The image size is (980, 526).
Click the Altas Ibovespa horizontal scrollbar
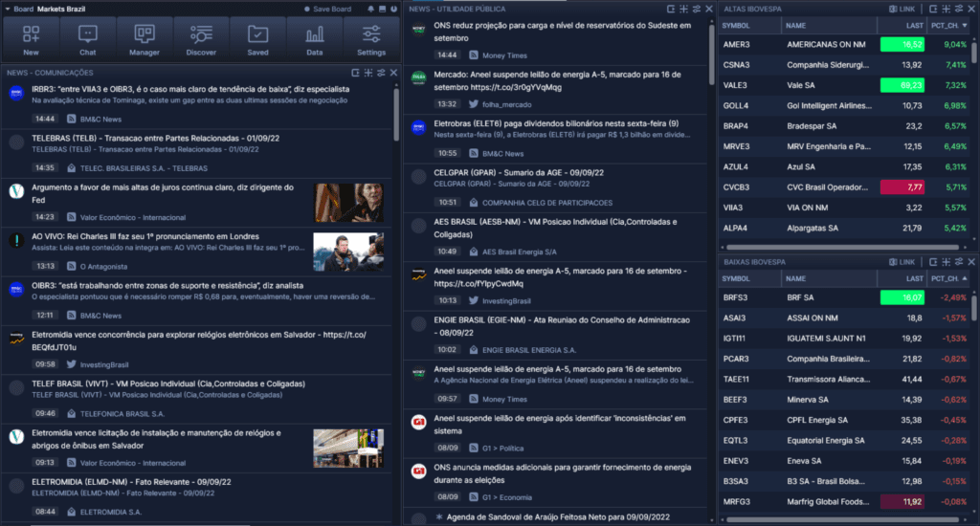(843, 247)
